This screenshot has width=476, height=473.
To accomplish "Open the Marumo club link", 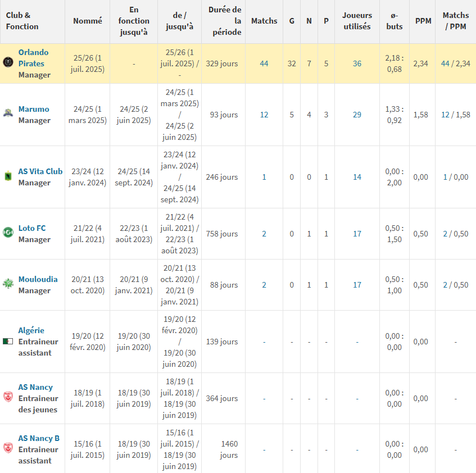I will [34, 109].
